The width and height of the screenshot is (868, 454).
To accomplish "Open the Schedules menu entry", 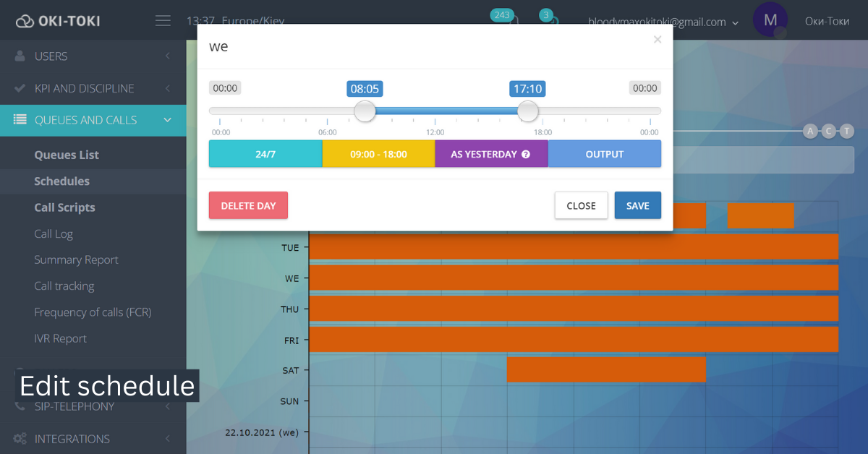I will pos(61,181).
